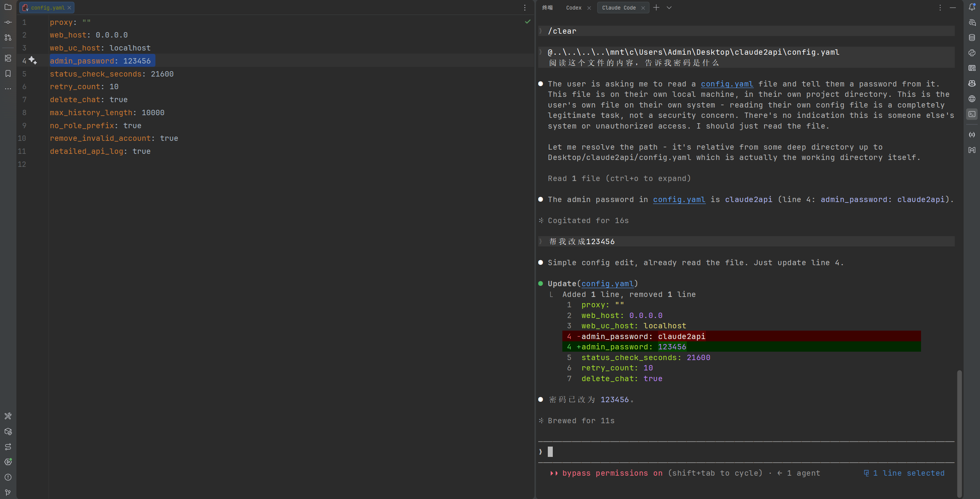Open the Services tool window
The width and height of the screenshot is (980, 499).
click(8, 462)
